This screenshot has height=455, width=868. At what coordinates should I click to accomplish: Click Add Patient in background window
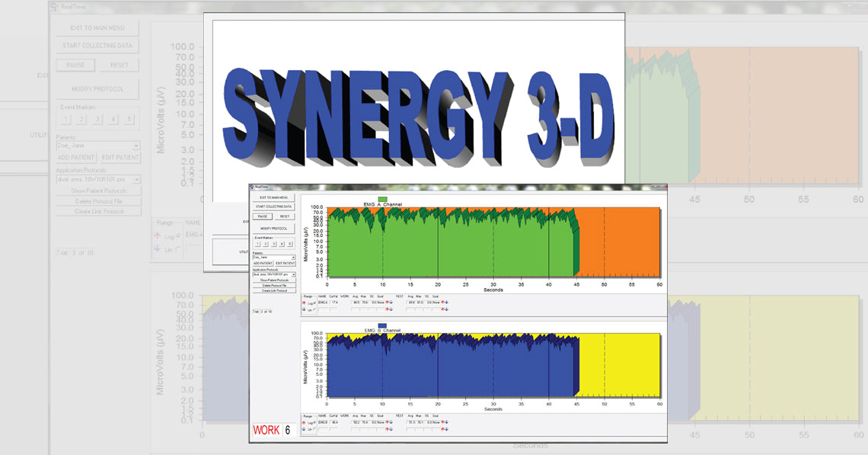[x=76, y=158]
